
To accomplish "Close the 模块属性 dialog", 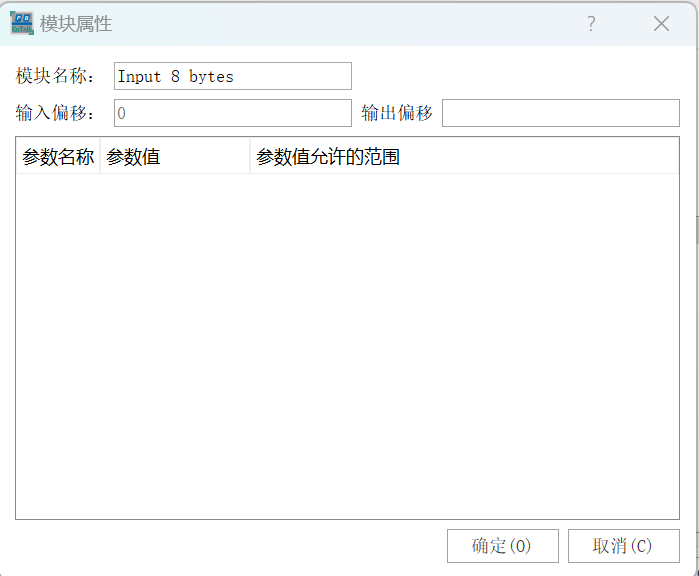I will click(661, 24).
